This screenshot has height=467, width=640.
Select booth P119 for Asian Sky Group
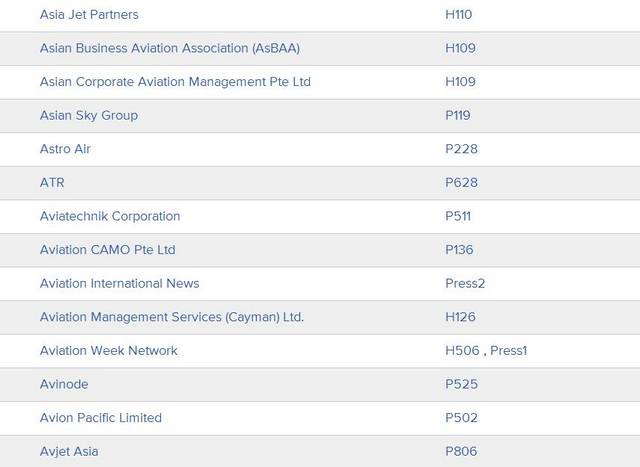(x=458, y=115)
